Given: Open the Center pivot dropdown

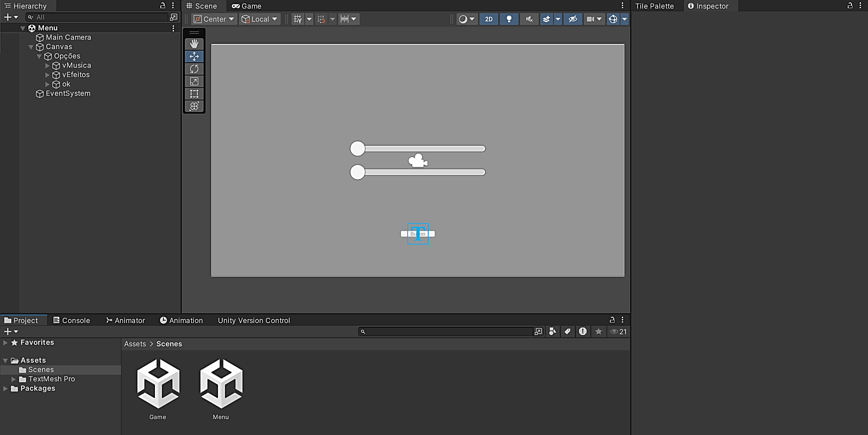Looking at the screenshot, I should [x=214, y=19].
